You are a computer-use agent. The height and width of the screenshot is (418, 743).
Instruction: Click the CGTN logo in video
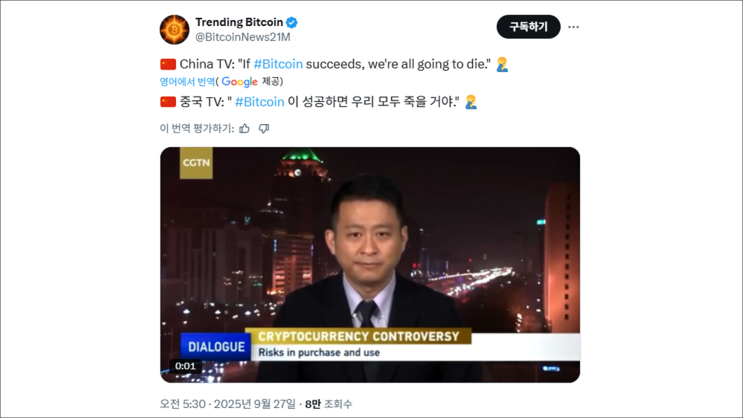coord(196,163)
